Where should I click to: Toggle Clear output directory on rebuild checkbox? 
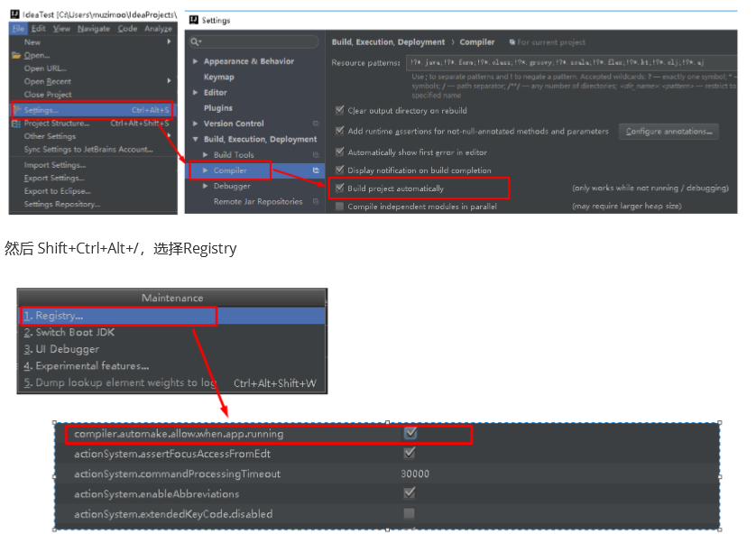(339, 110)
